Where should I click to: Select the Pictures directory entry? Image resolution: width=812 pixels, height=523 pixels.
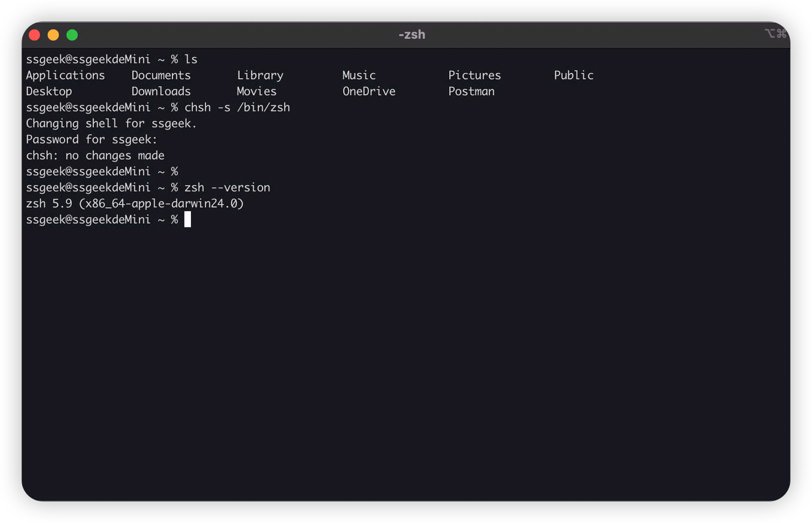point(474,75)
